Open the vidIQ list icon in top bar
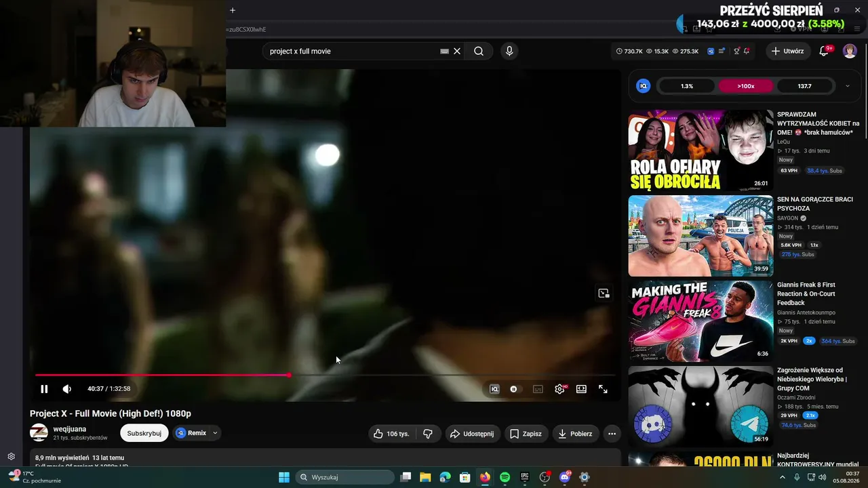 tap(722, 51)
